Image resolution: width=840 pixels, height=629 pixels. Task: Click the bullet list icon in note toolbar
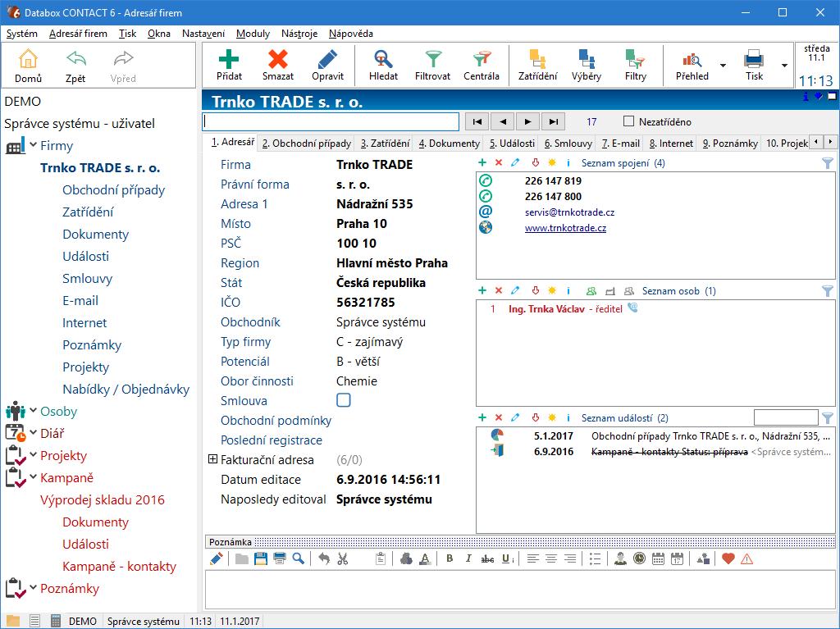point(596,558)
